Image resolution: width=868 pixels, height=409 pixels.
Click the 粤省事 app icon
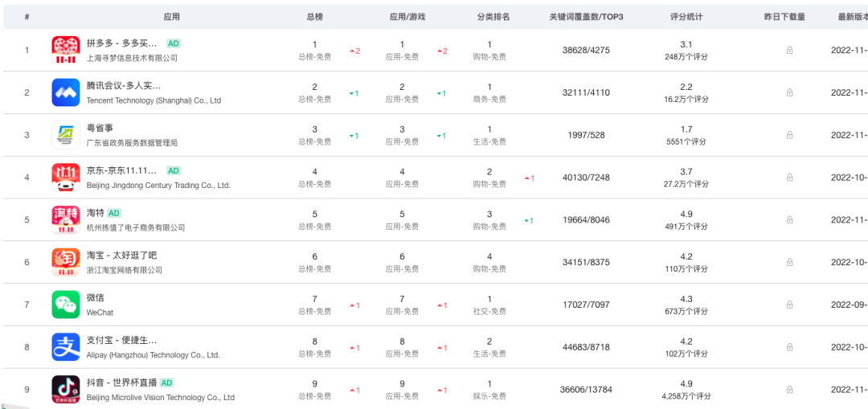(x=66, y=135)
